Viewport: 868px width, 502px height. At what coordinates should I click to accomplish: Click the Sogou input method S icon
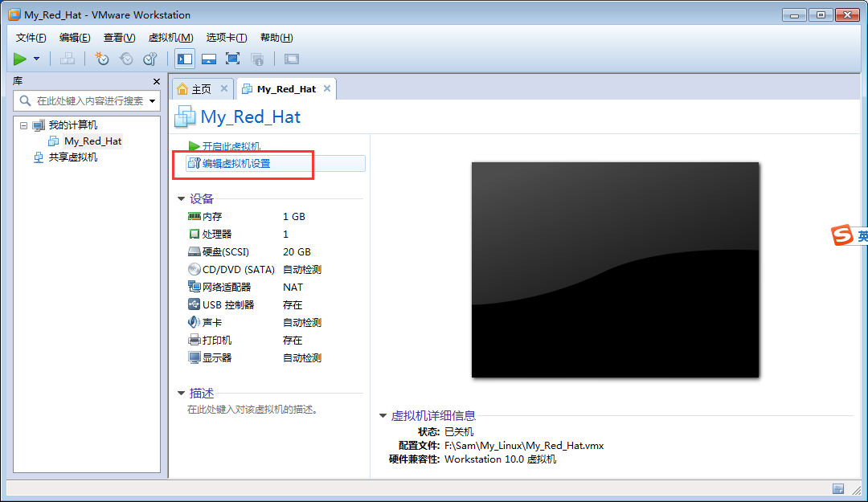coord(842,235)
